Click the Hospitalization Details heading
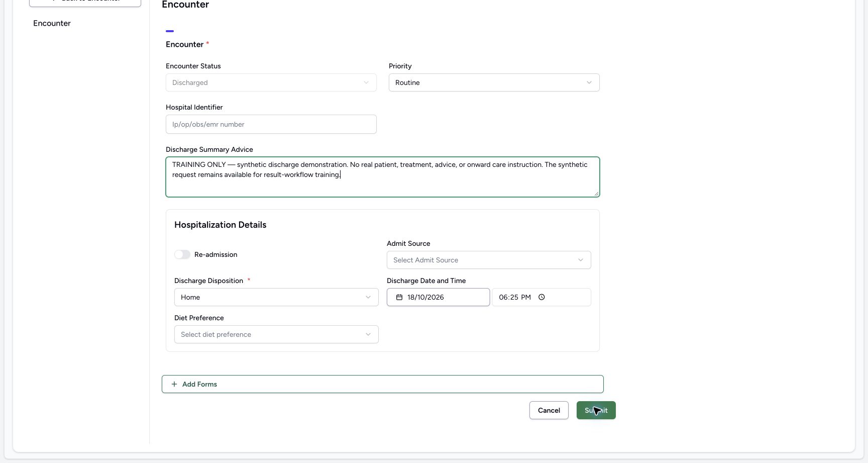This screenshot has width=868, height=463. tap(220, 225)
